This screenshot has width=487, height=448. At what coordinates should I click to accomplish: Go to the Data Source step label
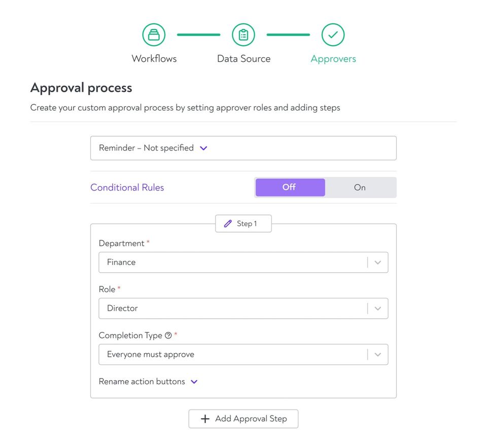(244, 59)
